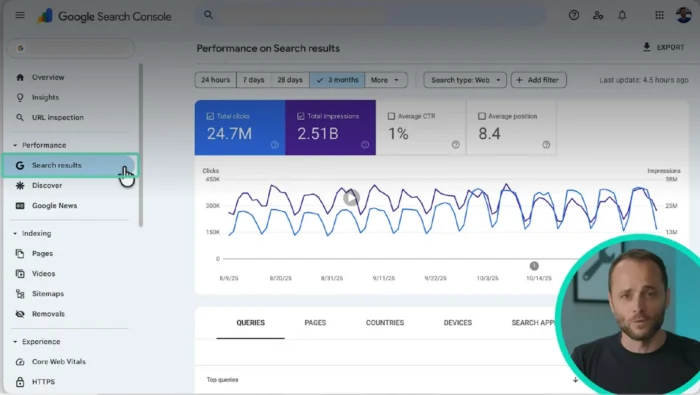
Task: Uncheck the Total clicks checkbox
Action: pyautogui.click(x=210, y=116)
